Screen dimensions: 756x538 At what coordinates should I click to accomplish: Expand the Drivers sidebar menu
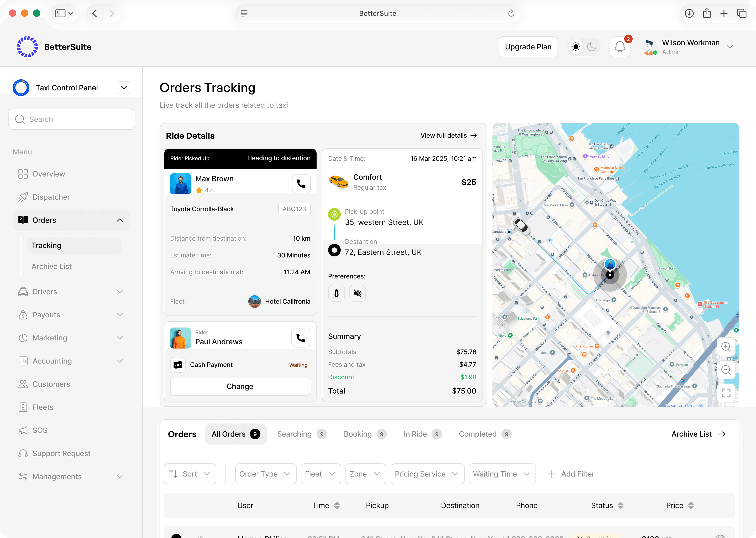tap(119, 291)
